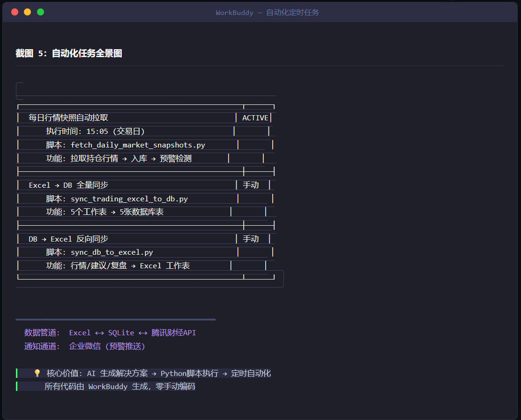
Task: Click the 执行时间: 15:05 (交易日) line
Action: (96, 131)
